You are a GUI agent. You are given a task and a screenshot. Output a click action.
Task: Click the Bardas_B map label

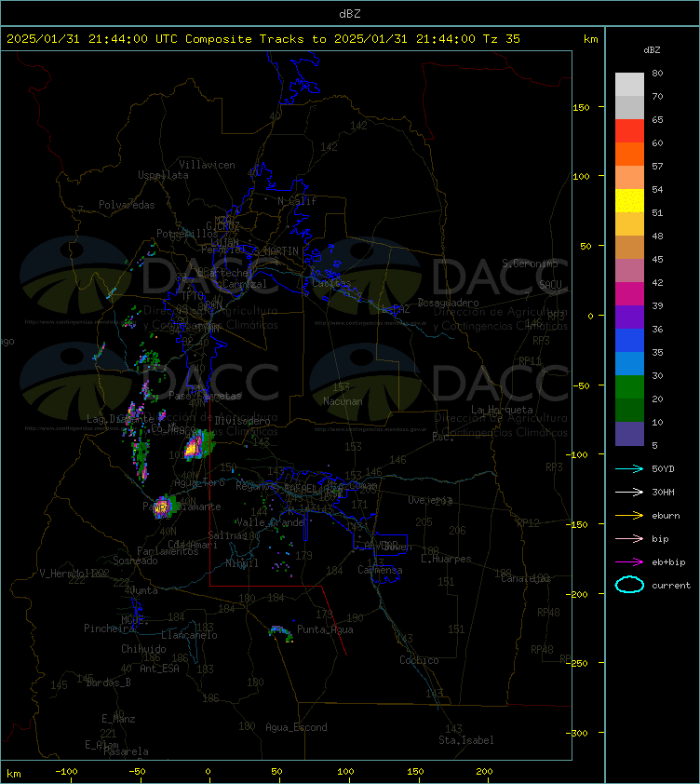click(x=109, y=682)
